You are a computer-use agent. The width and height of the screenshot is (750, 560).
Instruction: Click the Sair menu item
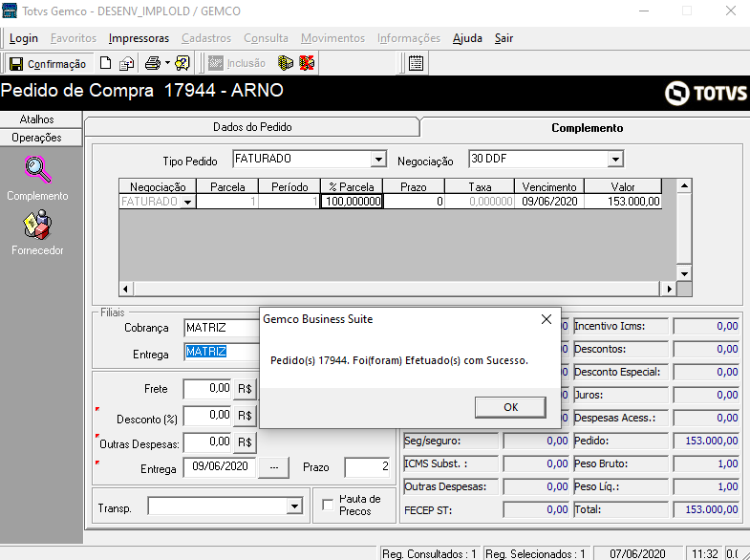[x=504, y=38]
